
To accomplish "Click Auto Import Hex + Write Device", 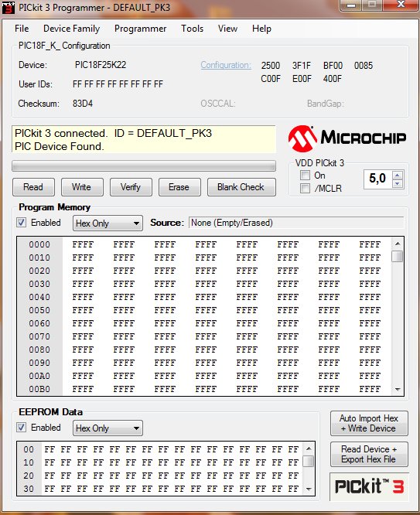I will [x=369, y=423].
